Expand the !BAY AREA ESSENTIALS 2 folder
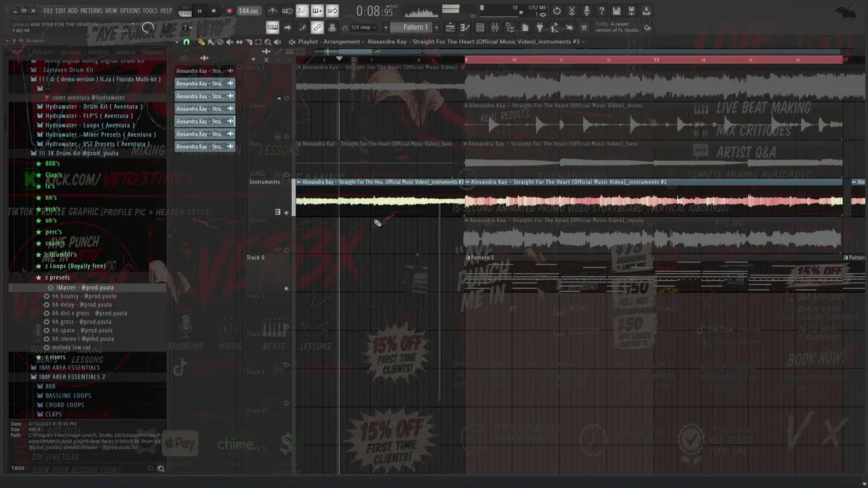868x488 pixels. click(x=71, y=377)
